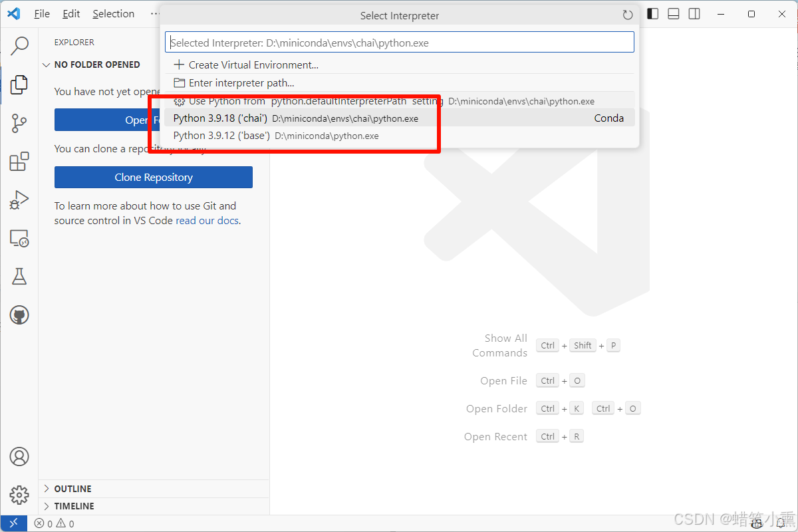Open the GitHub view icon
798x532 pixels.
tap(19, 315)
